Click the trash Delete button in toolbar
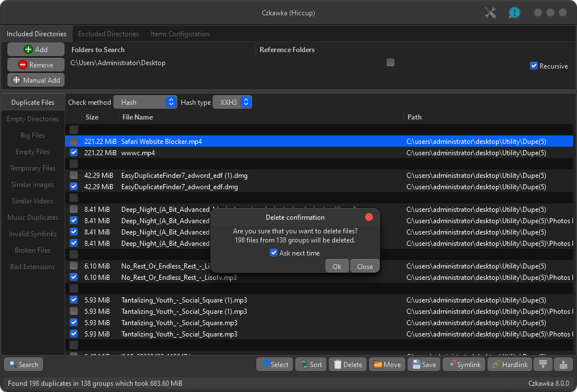This screenshot has width=577, height=392. (348, 364)
